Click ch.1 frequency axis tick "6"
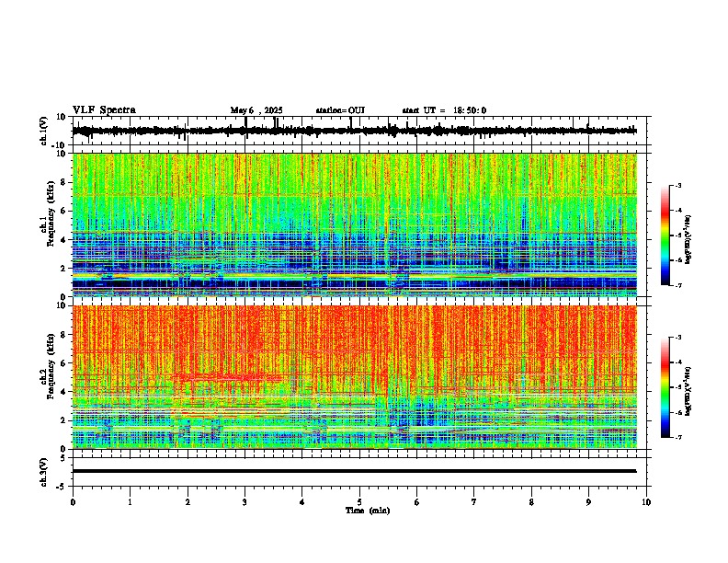Viewport: 728px width, 563px height. (64, 211)
